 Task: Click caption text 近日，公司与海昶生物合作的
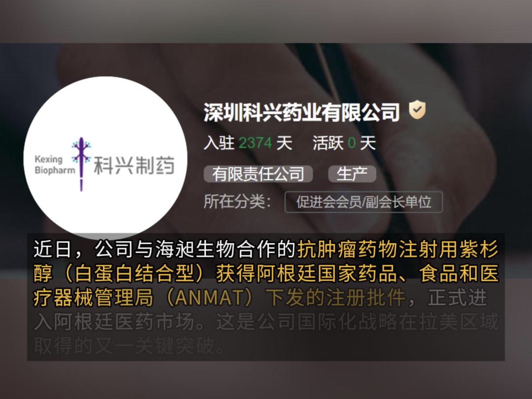click(x=165, y=249)
